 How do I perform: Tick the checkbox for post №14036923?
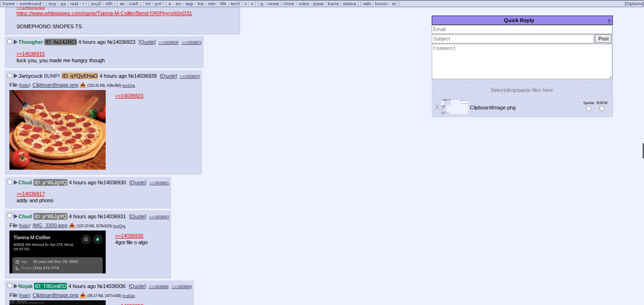10,41
